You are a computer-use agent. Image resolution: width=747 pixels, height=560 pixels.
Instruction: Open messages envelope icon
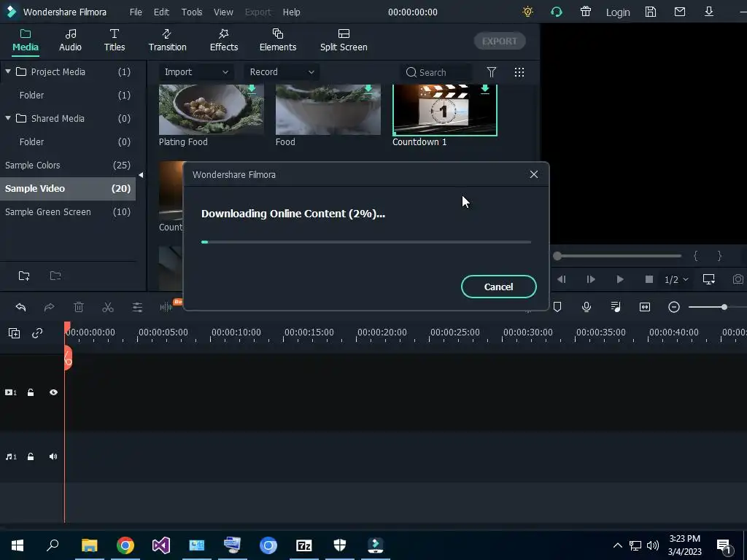[680, 12]
